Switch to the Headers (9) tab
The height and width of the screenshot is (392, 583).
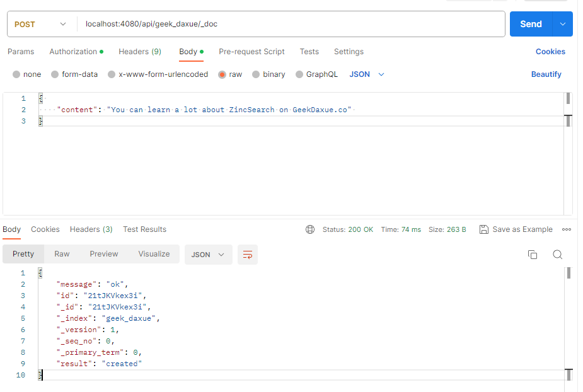pos(140,52)
